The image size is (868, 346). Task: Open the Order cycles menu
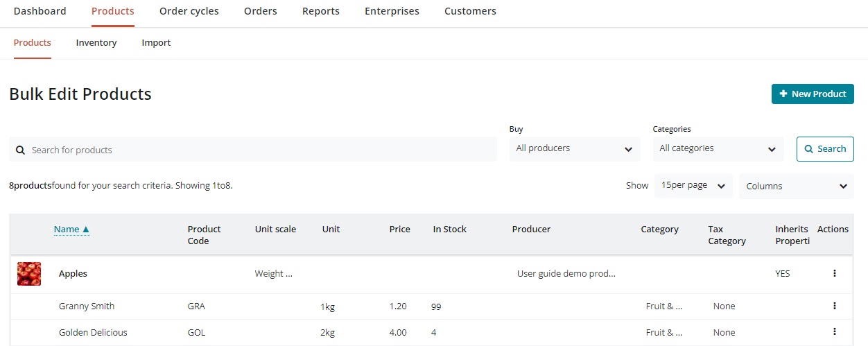click(189, 11)
